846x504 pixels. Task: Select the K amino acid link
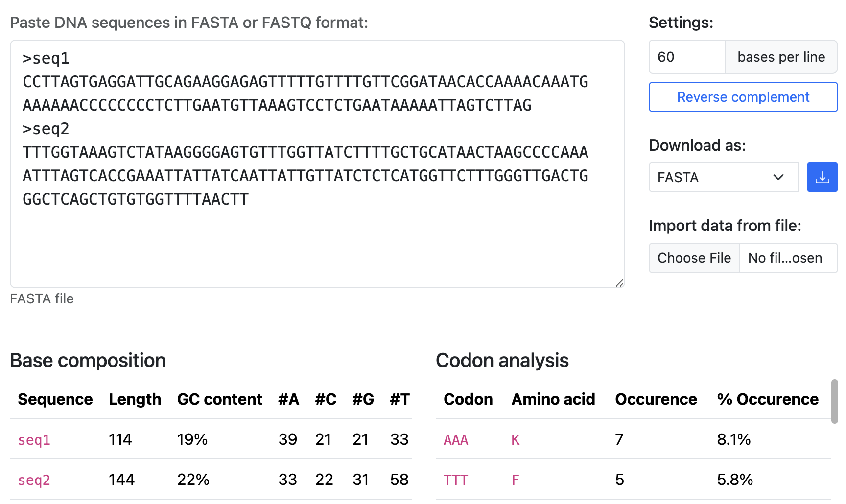515,439
